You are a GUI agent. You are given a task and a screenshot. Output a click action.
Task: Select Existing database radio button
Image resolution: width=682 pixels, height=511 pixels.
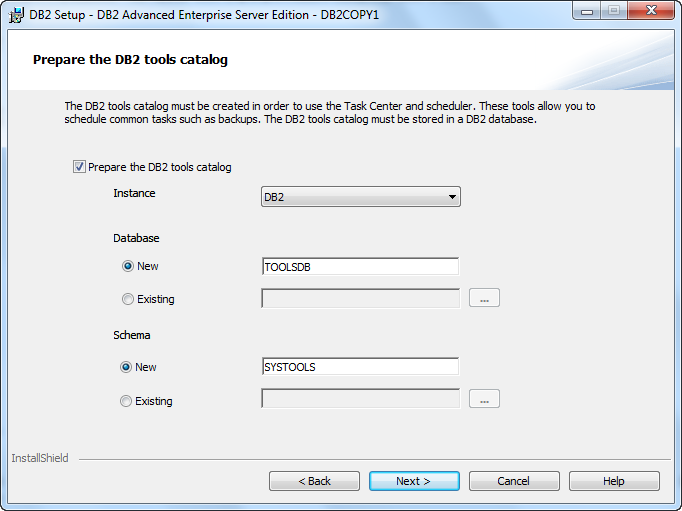click(127, 299)
